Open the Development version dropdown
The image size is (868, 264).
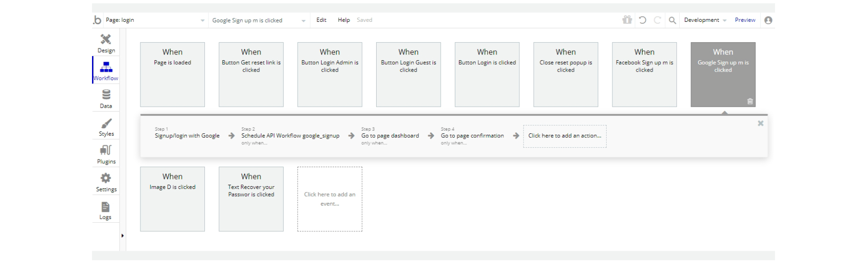705,20
